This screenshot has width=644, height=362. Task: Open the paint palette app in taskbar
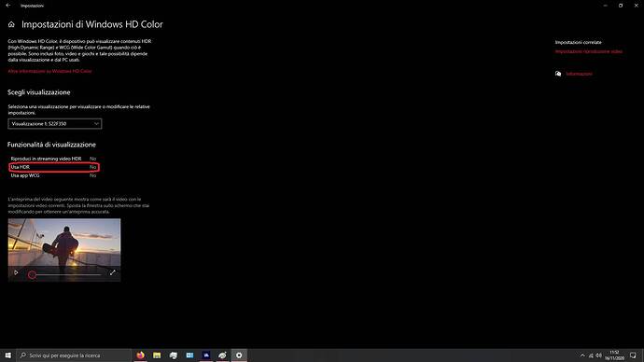[223, 355]
